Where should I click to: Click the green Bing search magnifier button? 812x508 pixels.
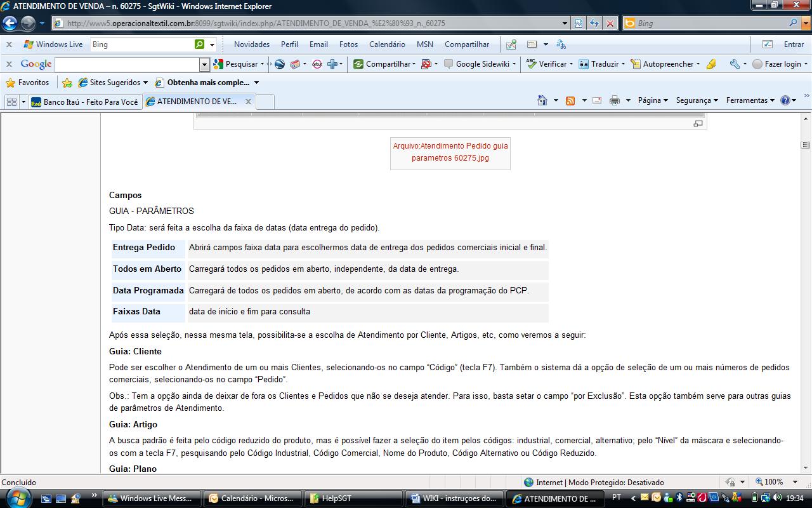(200, 44)
